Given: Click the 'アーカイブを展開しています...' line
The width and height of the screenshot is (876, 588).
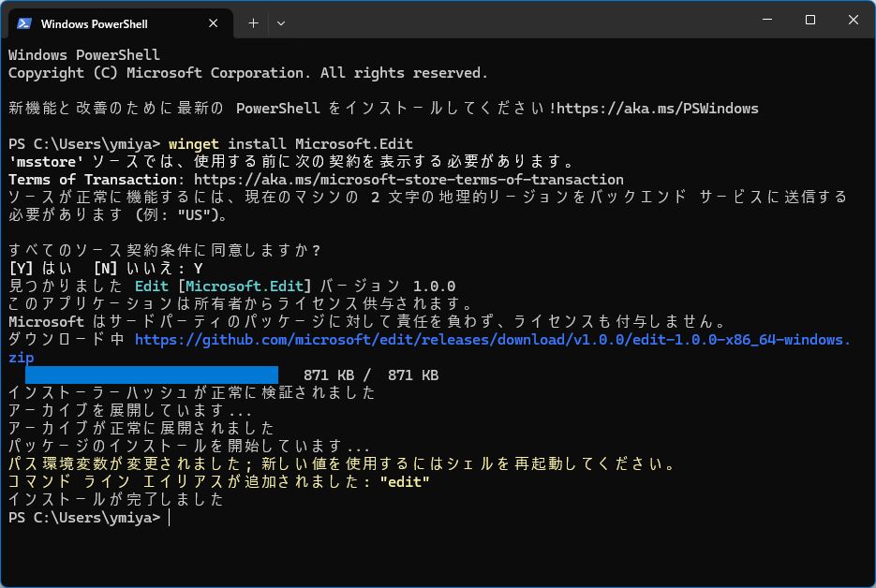Looking at the screenshot, I should [x=129, y=411].
